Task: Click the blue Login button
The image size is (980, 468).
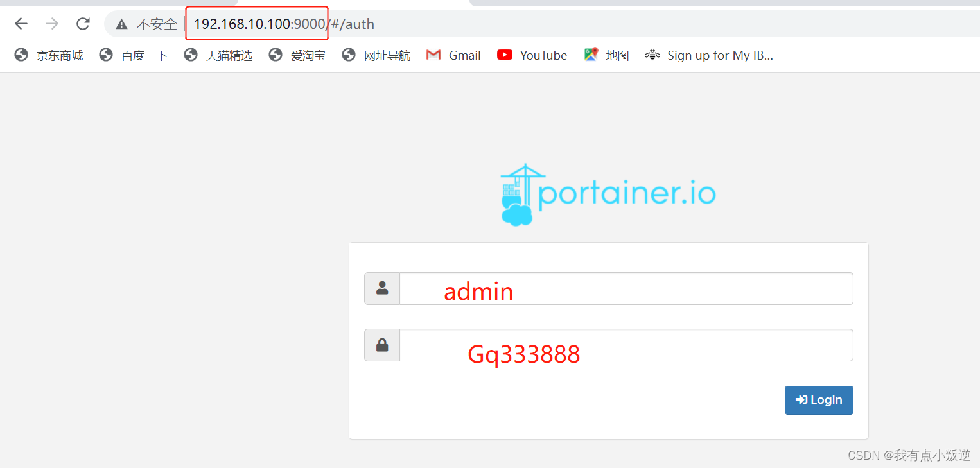Action: pyautogui.click(x=819, y=400)
